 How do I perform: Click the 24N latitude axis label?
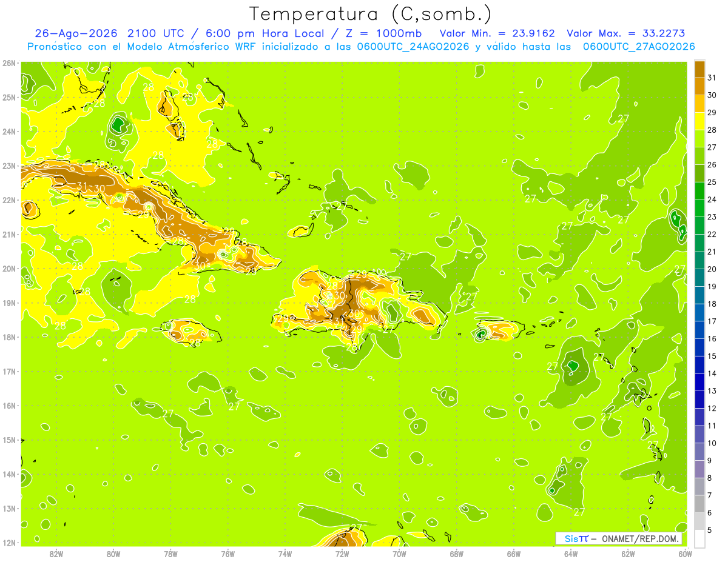click(9, 132)
